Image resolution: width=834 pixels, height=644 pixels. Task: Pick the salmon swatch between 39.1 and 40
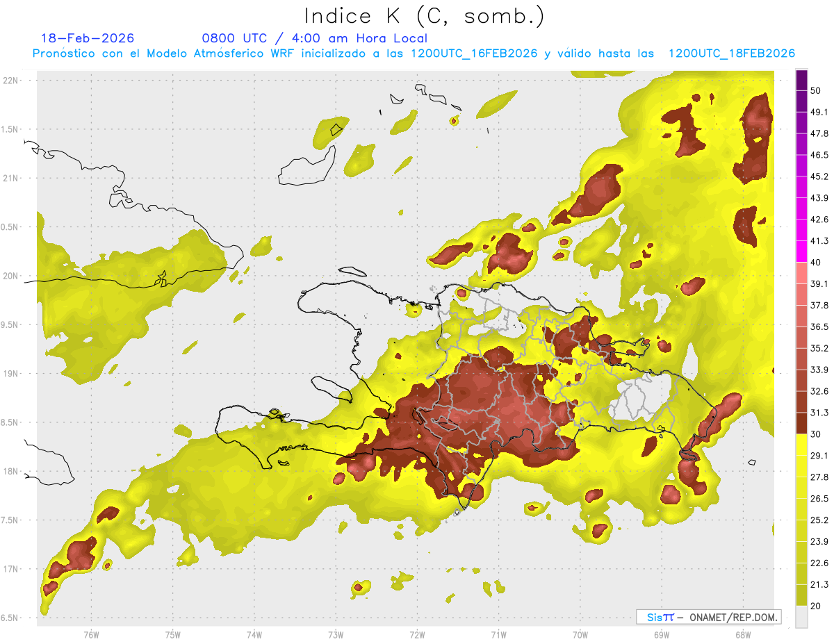(801, 273)
